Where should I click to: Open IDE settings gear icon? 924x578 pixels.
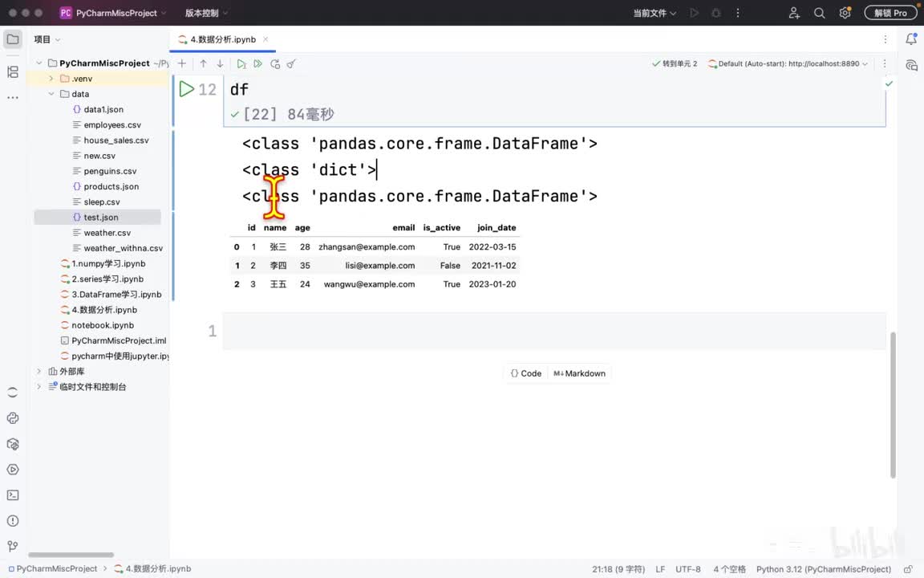click(845, 13)
